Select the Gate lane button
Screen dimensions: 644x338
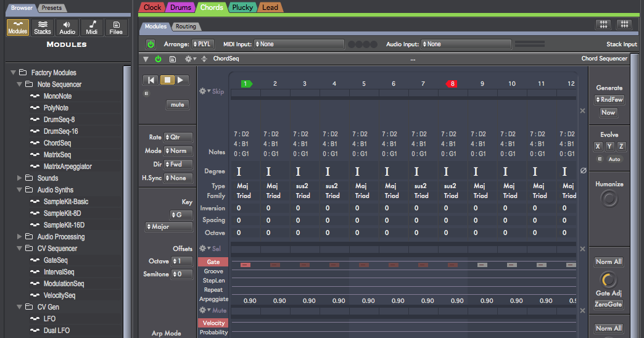point(213,262)
